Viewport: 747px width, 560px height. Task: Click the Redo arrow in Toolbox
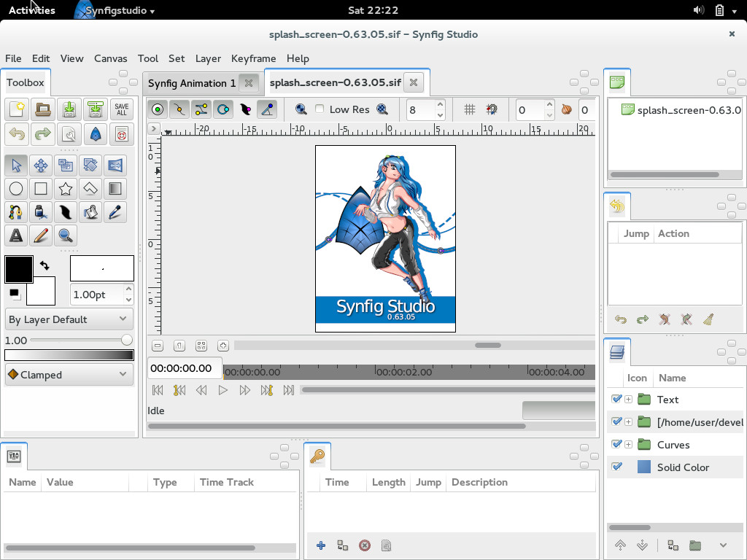click(43, 134)
